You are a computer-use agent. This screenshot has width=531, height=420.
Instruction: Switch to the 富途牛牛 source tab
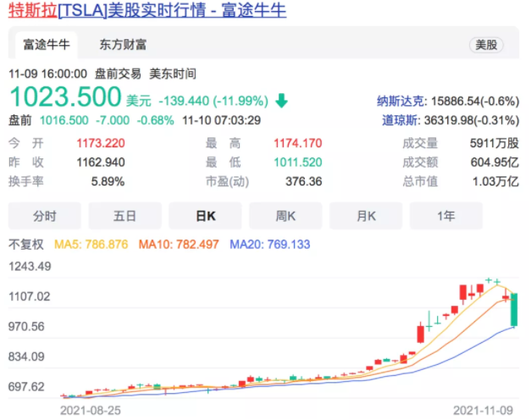[x=47, y=45]
